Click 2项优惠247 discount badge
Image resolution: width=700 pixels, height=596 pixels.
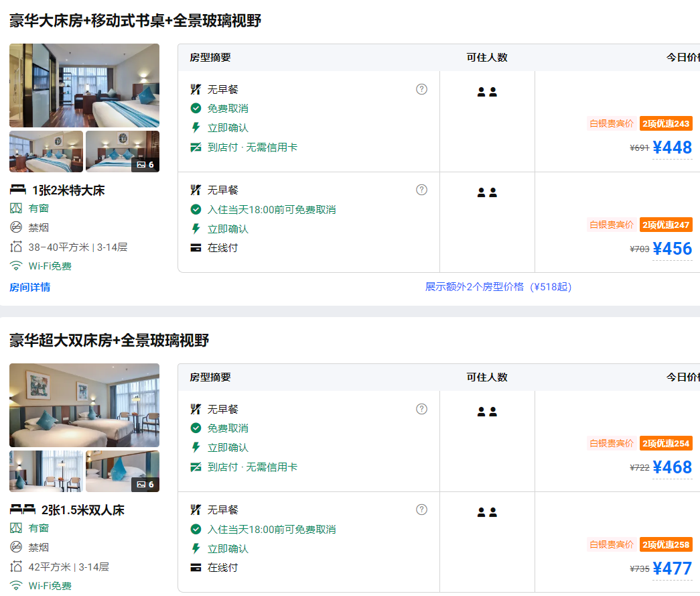click(666, 225)
